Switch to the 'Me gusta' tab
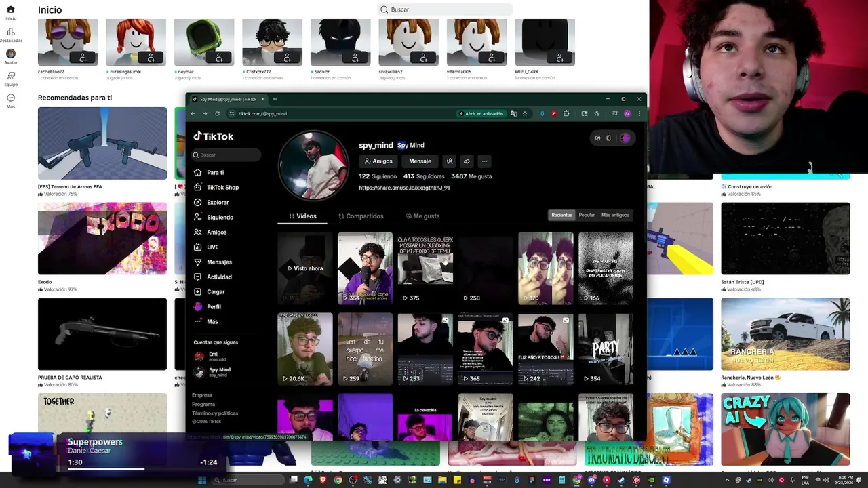The image size is (868, 488). 422,216
